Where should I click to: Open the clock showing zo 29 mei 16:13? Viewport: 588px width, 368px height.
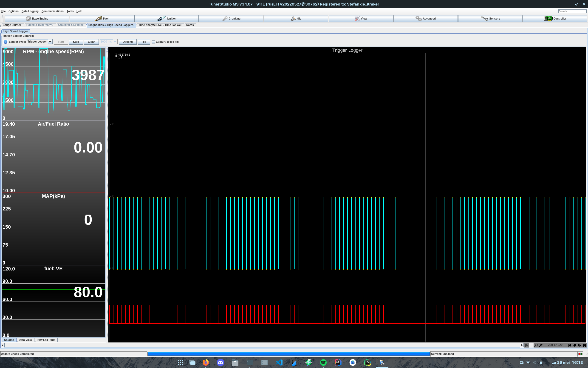[x=567, y=363]
